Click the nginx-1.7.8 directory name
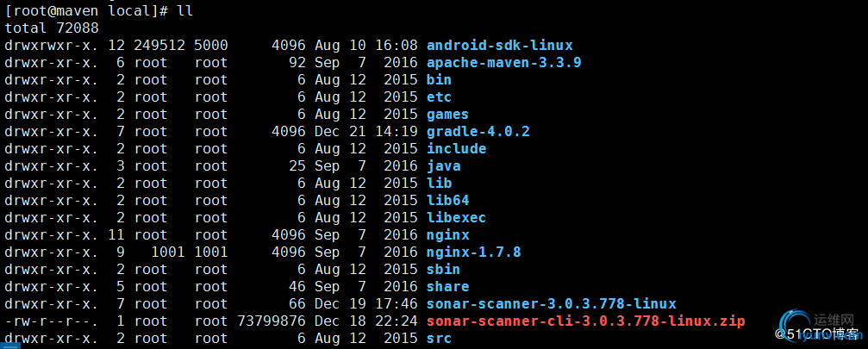Screen dimensions: 868x349 (x=473, y=252)
